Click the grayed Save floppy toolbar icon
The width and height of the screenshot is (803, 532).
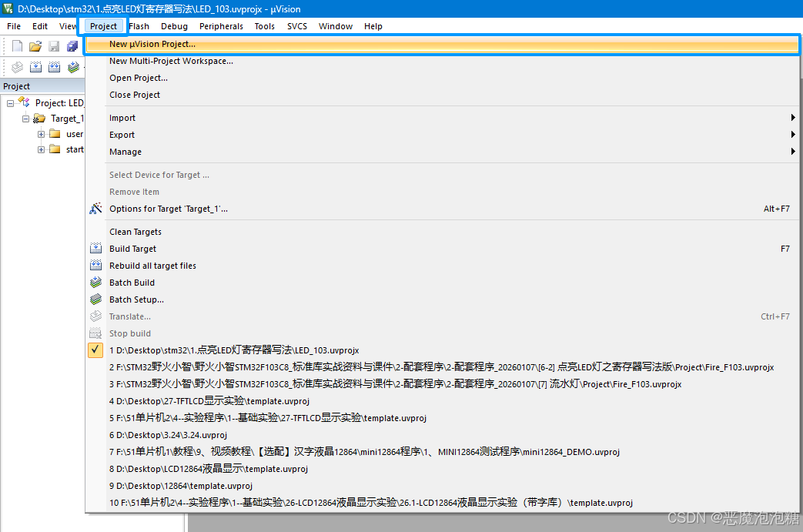click(x=54, y=47)
